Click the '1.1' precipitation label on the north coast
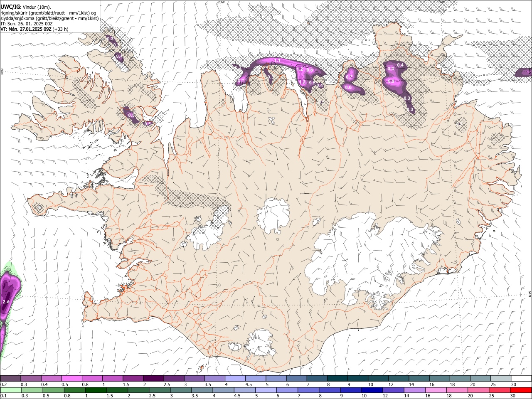532x399 pixels. [278, 61]
